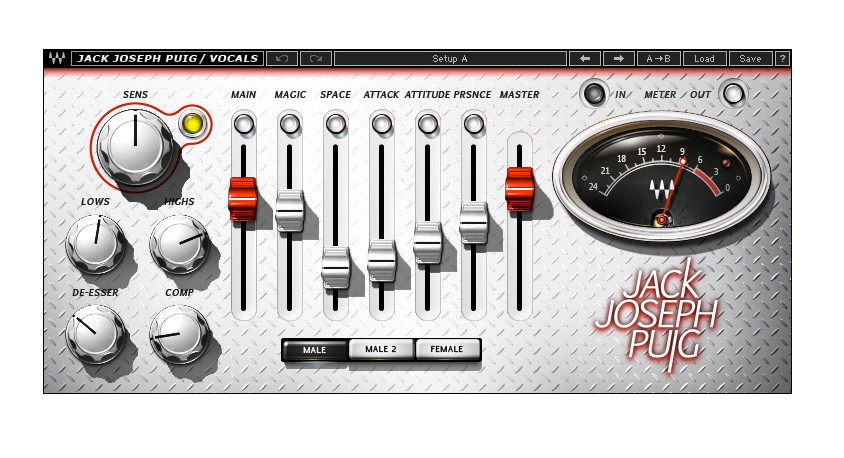Click the METER label

tap(660, 94)
